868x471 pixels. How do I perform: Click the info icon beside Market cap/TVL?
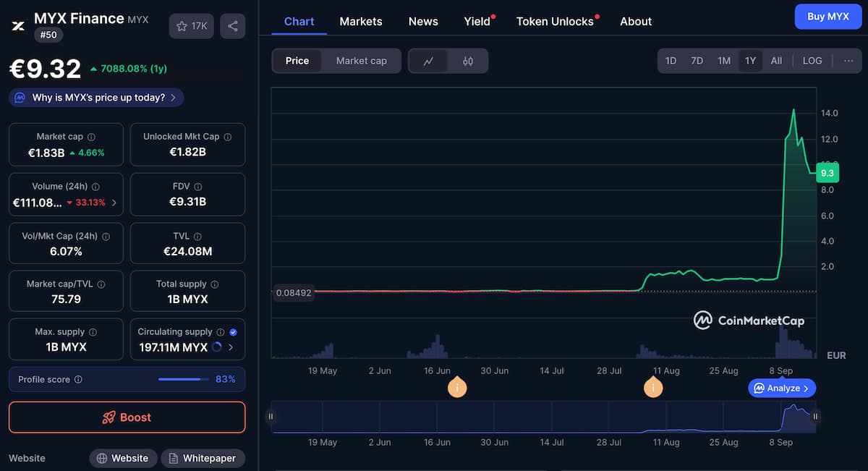(x=101, y=284)
